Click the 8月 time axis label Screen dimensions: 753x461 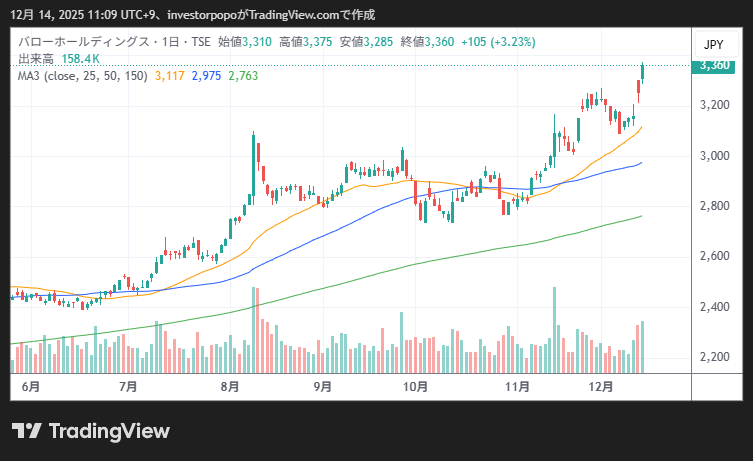[x=229, y=386]
